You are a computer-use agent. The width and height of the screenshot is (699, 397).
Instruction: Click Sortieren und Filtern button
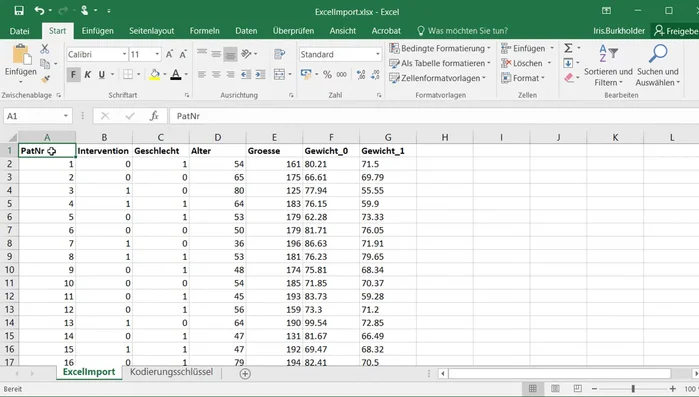608,65
